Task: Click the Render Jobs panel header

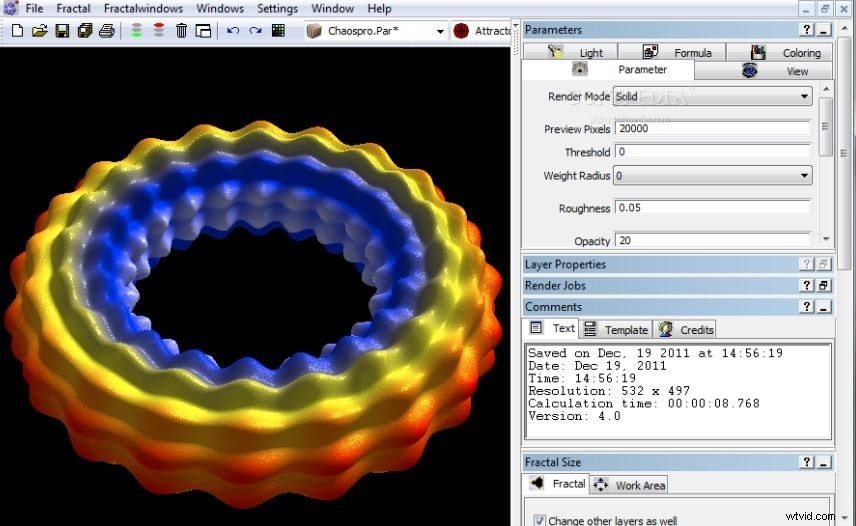Action: 677,285
